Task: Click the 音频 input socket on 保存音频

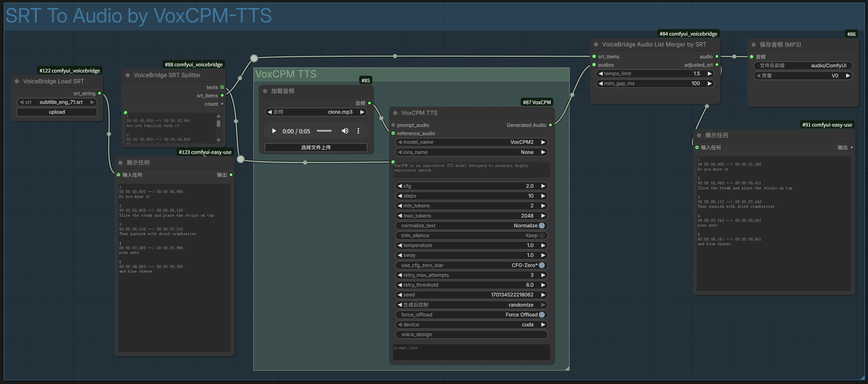Action: click(752, 57)
